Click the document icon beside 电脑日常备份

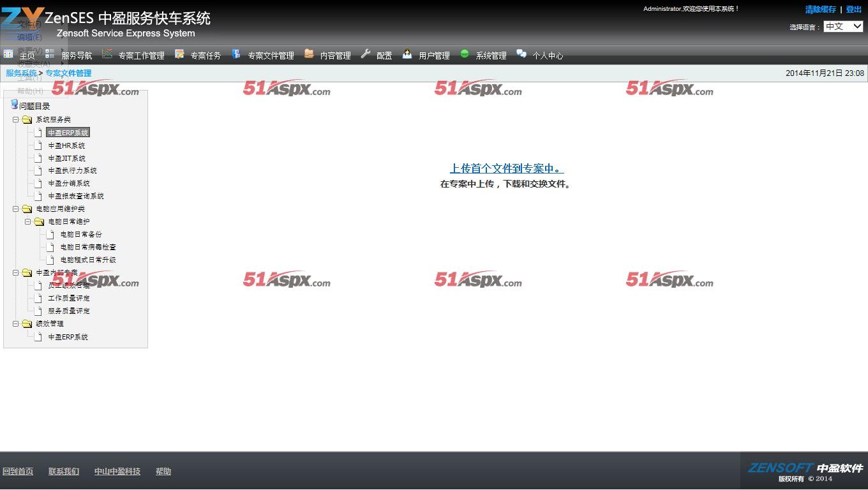[x=50, y=234]
